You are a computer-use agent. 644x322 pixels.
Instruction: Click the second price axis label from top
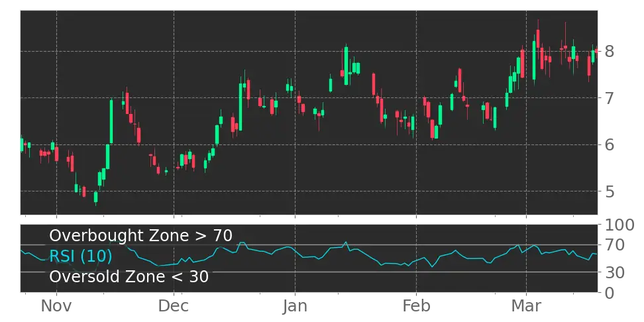click(x=608, y=98)
